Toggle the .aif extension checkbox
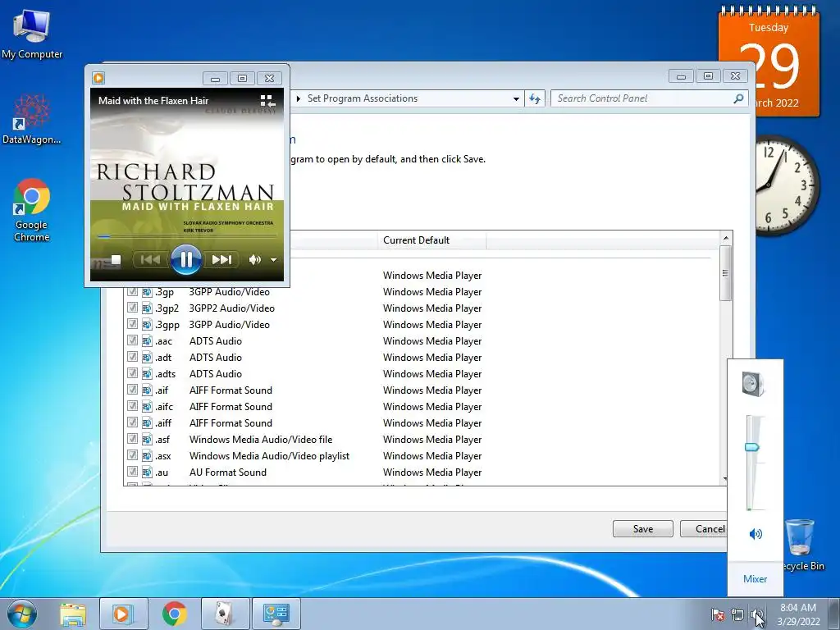The height and width of the screenshot is (630, 840). click(132, 390)
